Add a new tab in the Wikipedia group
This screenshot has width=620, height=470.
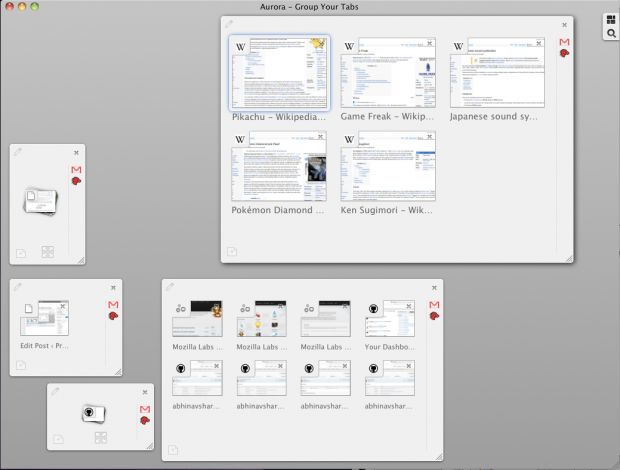pyautogui.click(x=231, y=252)
